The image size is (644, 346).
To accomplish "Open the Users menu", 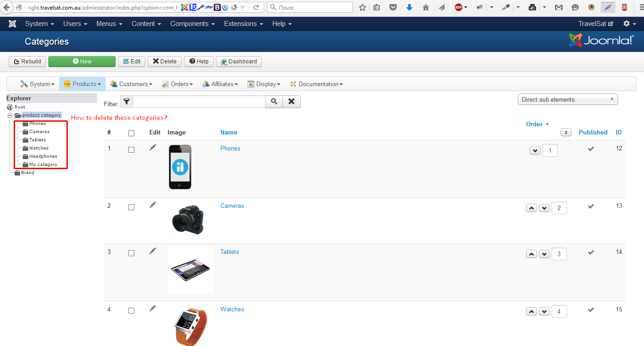I will point(76,24).
